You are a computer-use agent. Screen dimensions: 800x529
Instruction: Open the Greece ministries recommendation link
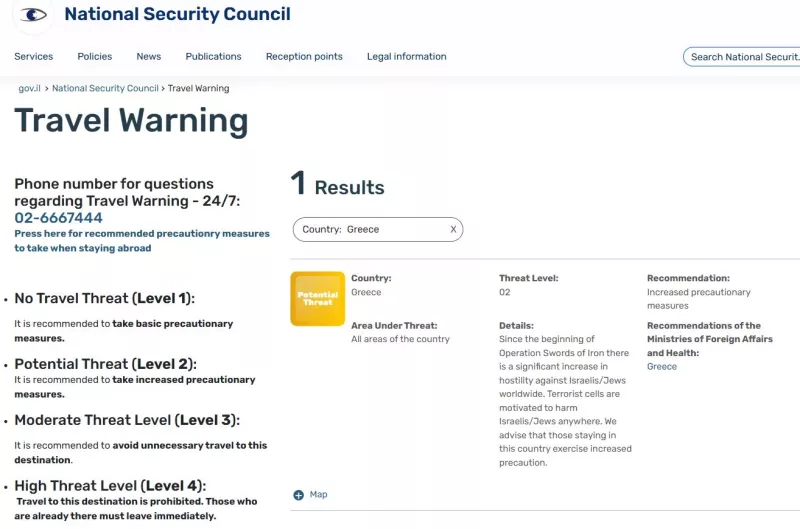pyautogui.click(x=661, y=367)
